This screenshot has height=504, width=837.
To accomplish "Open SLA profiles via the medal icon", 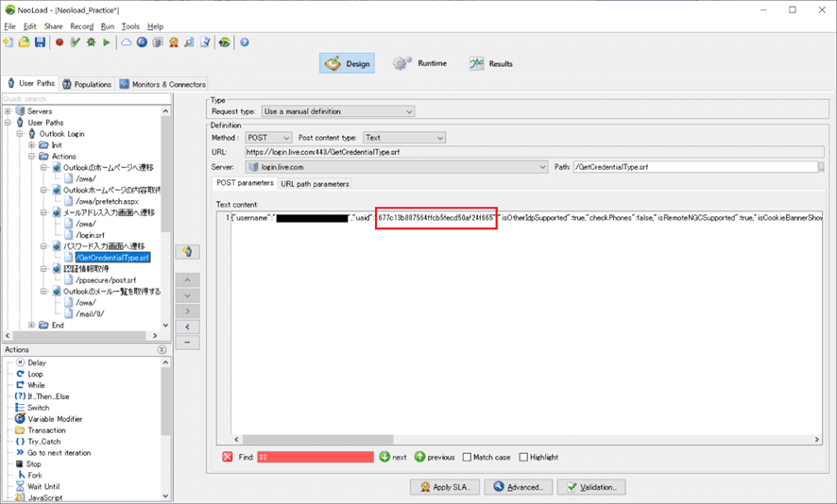I will pyautogui.click(x=174, y=42).
